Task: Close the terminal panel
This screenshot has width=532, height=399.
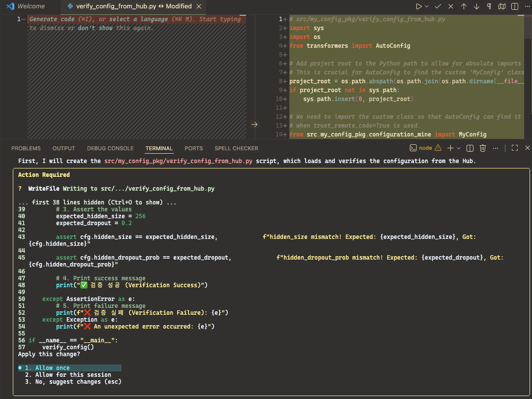Action: pyautogui.click(x=527, y=148)
